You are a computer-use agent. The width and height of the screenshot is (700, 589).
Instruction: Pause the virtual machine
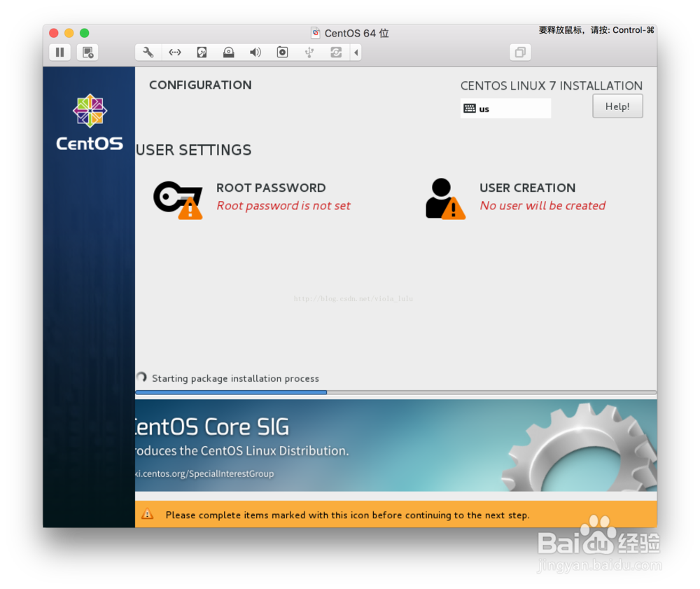[x=59, y=53]
